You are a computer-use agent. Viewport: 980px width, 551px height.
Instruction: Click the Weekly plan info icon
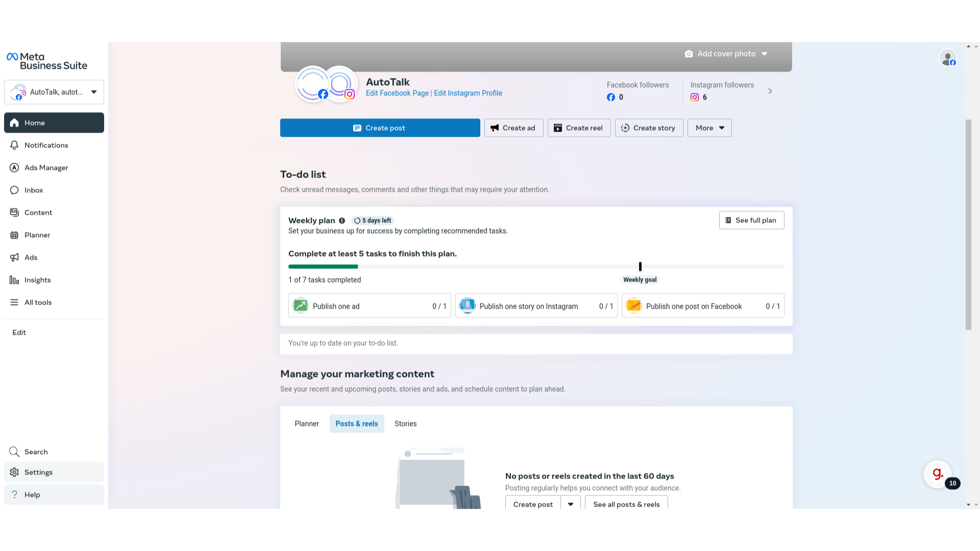(342, 221)
